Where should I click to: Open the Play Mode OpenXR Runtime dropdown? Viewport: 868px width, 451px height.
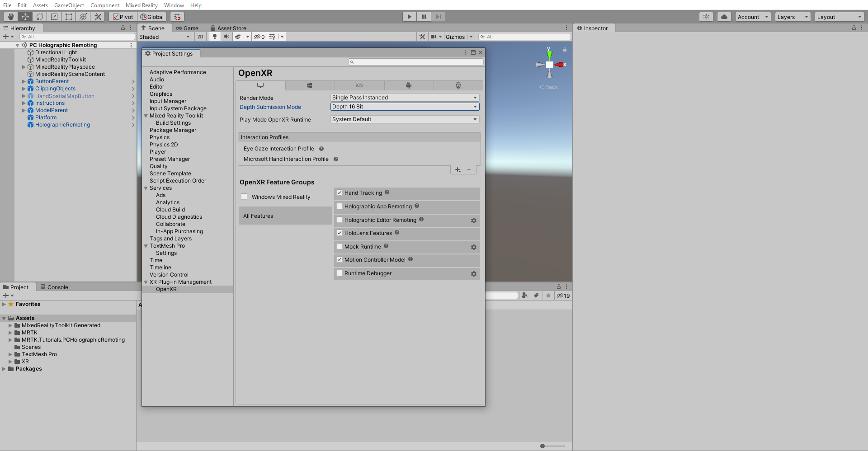click(x=404, y=119)
